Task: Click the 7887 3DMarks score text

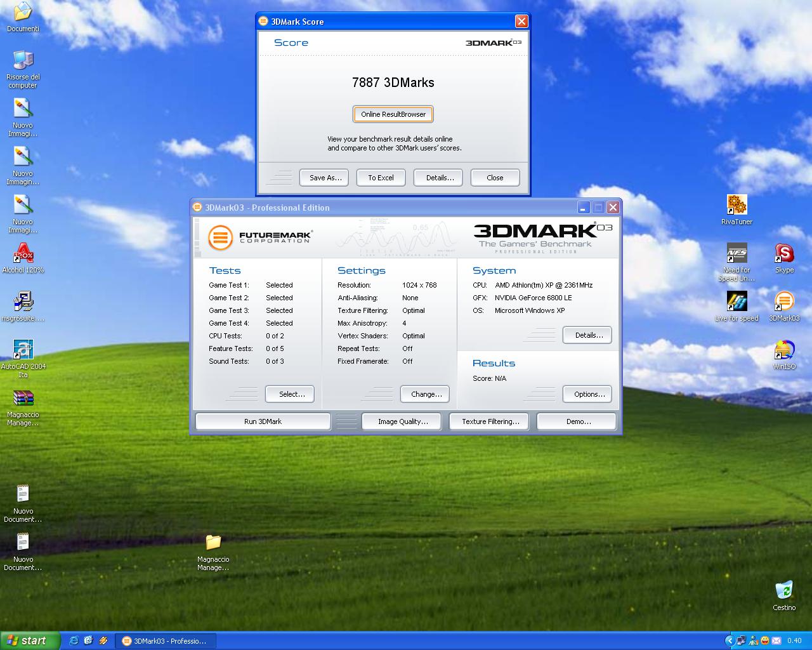Action: [393, 83]
